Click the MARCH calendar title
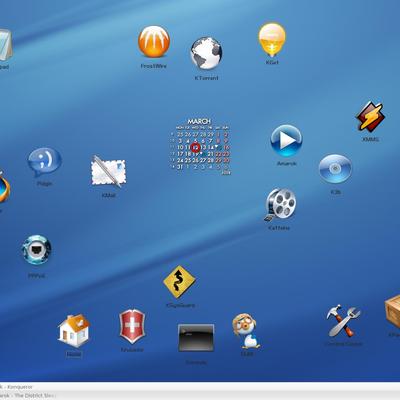 (x=199, y=121)
